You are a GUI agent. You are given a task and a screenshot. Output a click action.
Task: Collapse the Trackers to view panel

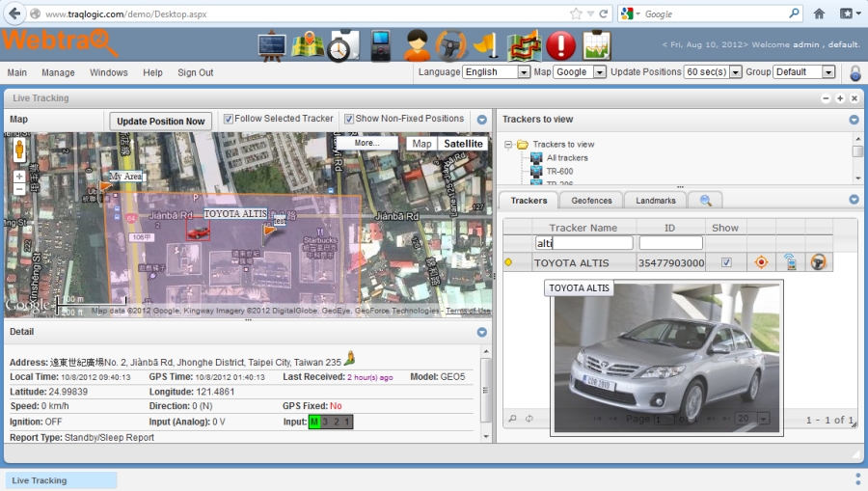854,120
